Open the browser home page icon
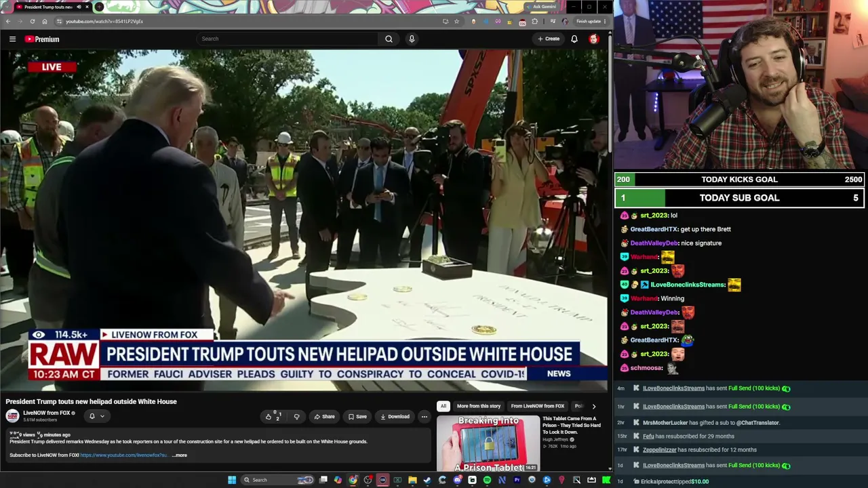 tap(45, 21)
